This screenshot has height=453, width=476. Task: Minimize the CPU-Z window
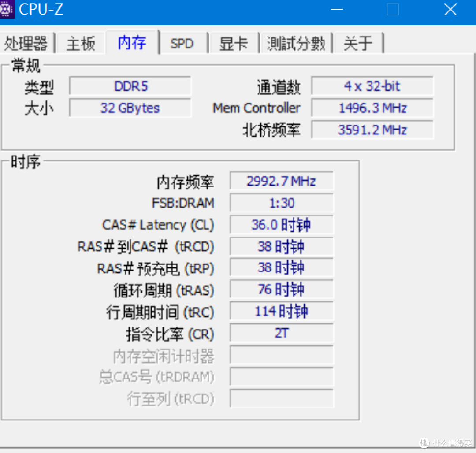tap(337, 9)
